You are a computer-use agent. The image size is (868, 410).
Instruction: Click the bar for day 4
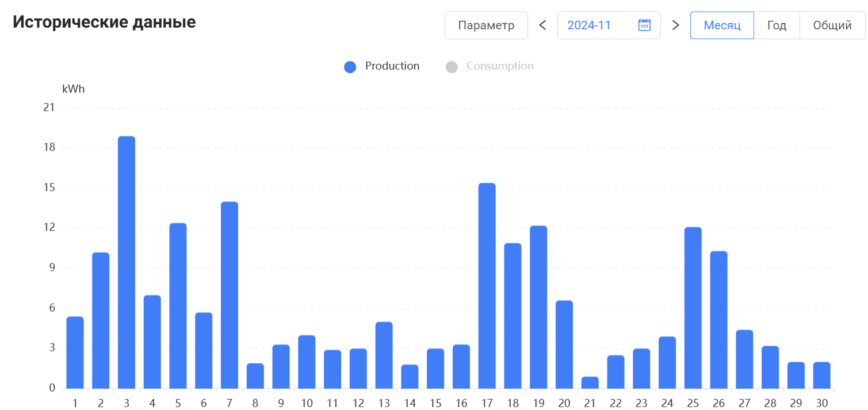click(152, 342)
